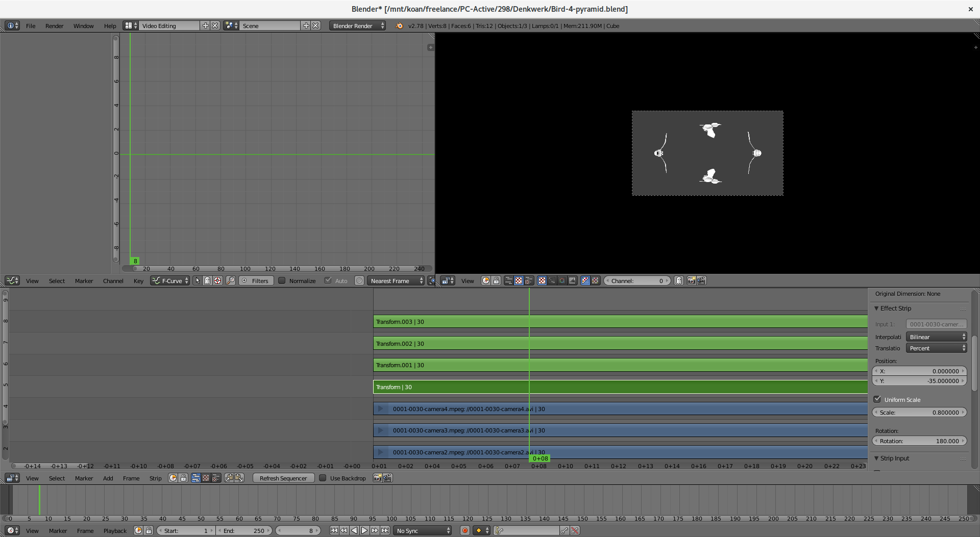This screenshot has height=537, width=980.
Task: Open the Key menu in graph editor
Action: (x=138, y=280)
